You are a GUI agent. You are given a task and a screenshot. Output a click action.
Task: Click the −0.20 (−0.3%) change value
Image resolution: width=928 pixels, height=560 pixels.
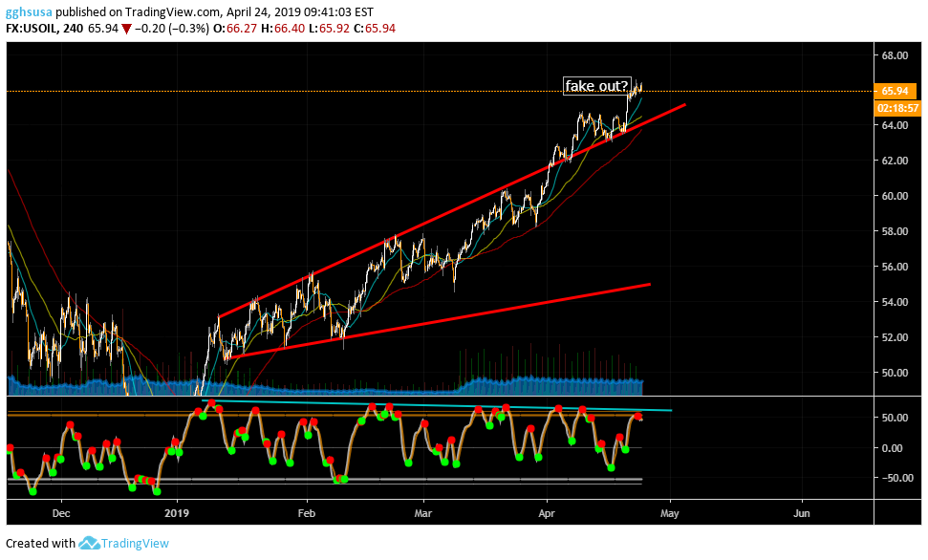pos(172,29)
